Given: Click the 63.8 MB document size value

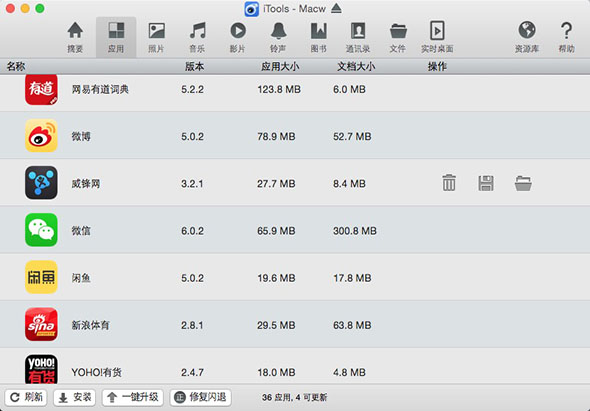Looking at the screenshot, I should point(352,325).
